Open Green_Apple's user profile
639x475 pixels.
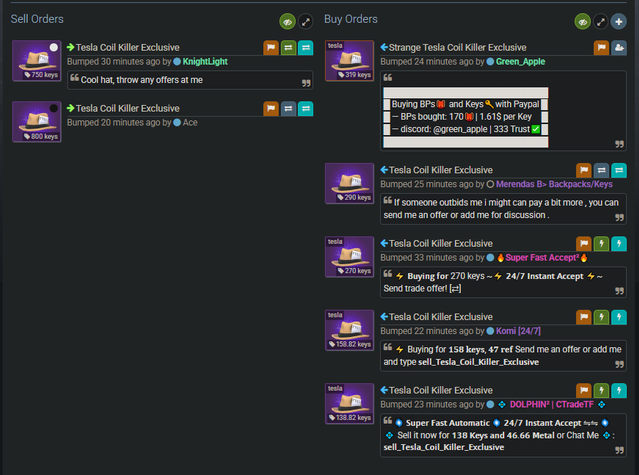point(520,62)
